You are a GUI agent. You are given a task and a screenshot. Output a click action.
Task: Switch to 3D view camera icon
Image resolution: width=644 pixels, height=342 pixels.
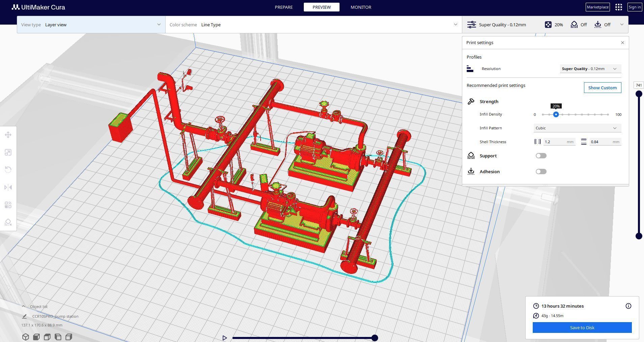tap(26, 337)
